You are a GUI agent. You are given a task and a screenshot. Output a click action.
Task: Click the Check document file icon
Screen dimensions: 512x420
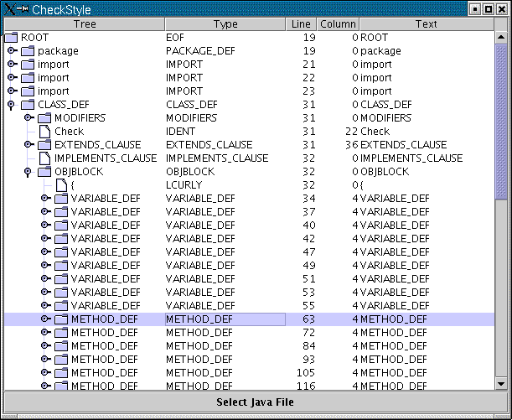click(44, 132)
